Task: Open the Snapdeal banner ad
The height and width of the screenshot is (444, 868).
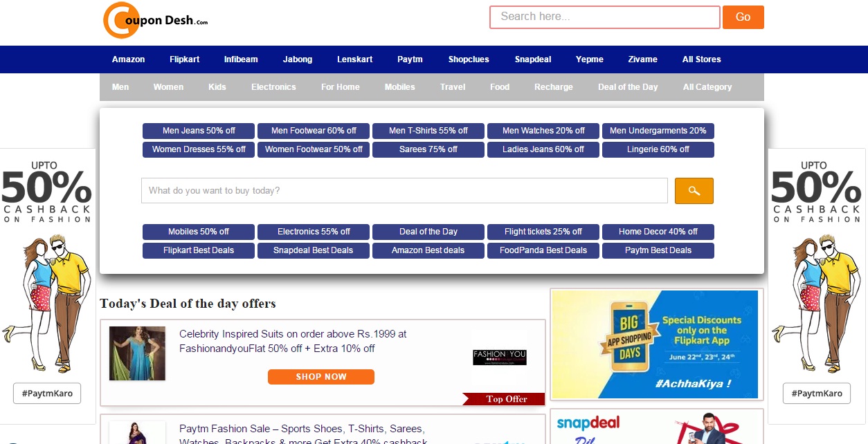Action: [656, 427]
